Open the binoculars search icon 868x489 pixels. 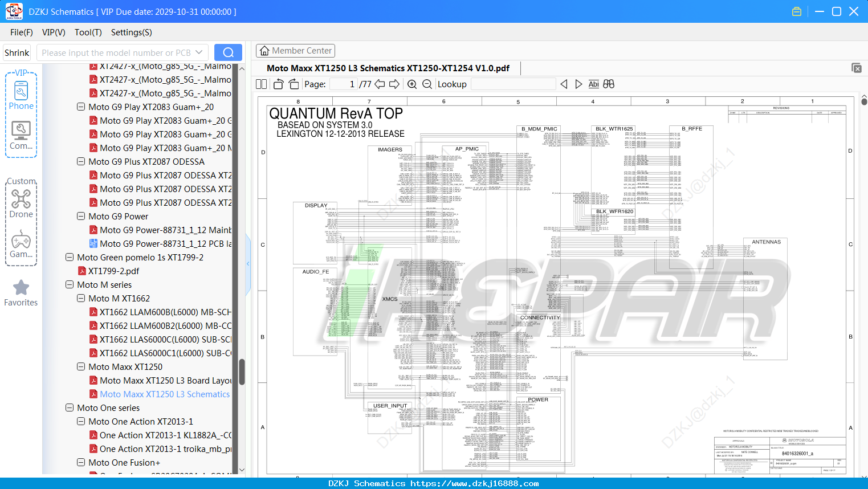(x=609, y=84)
